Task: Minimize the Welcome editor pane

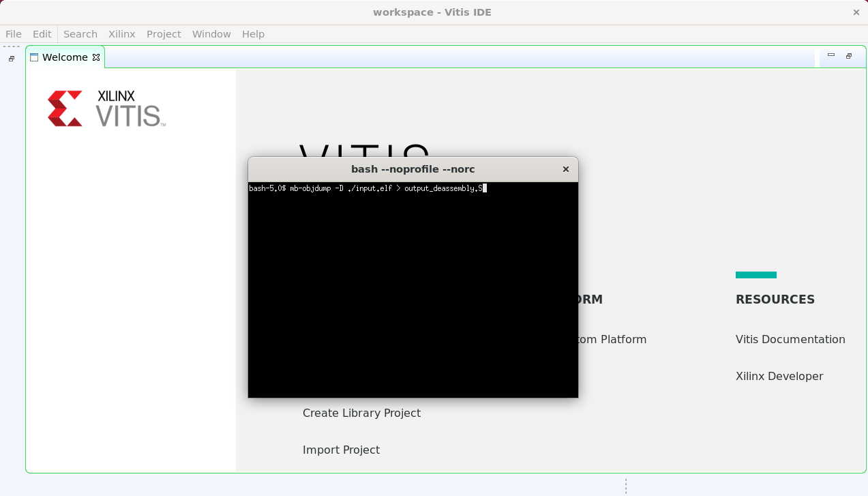Action: pos(830,54)
